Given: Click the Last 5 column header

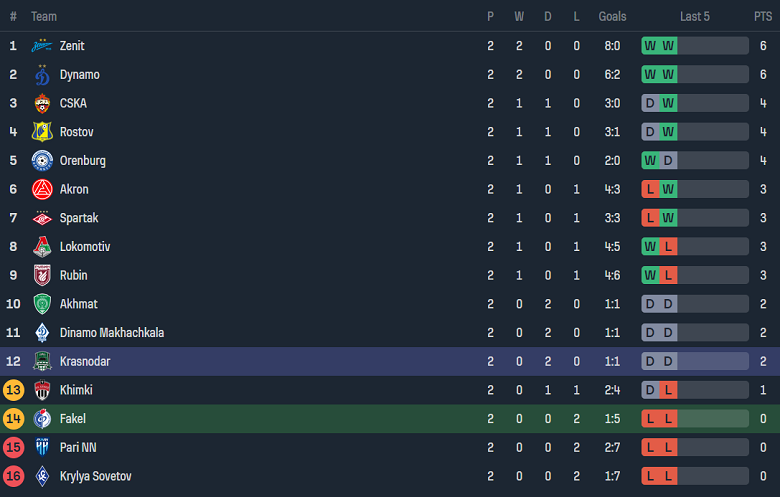Looking at the screenshot, I should (x=695, y=16).
